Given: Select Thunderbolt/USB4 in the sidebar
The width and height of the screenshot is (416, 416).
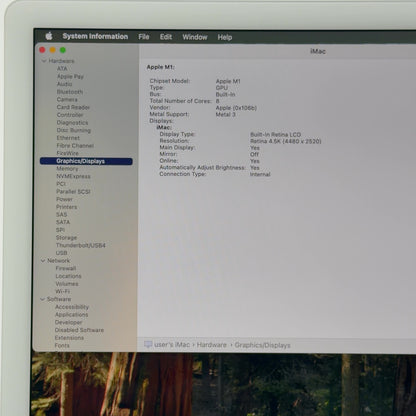Looking at the screenshot, I should 81,245.
